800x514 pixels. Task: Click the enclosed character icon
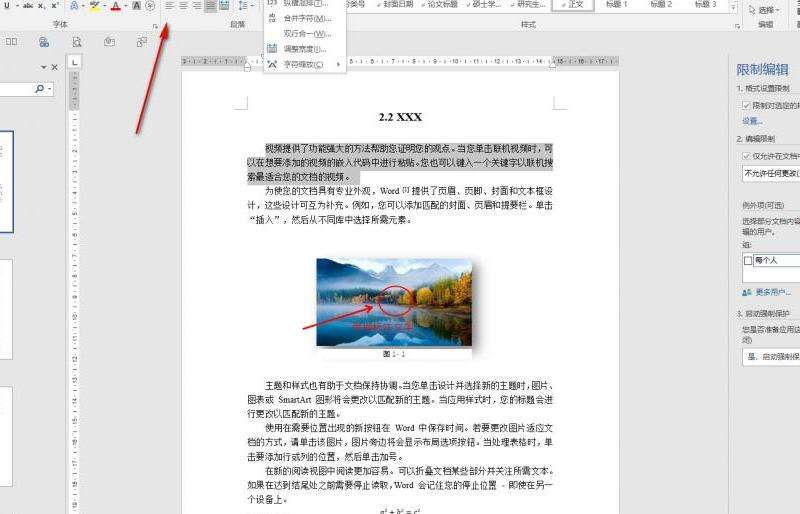tap(150, 6)
